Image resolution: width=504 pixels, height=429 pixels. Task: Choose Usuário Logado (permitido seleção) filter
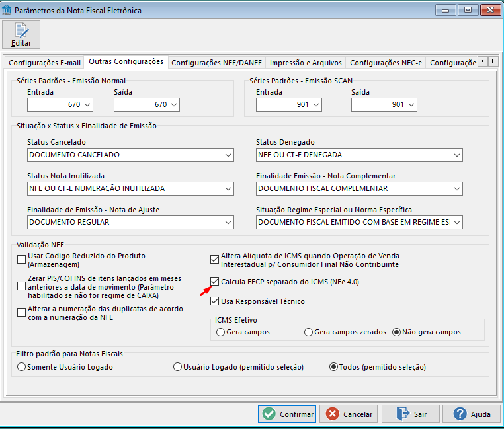[x=177, y=367]
